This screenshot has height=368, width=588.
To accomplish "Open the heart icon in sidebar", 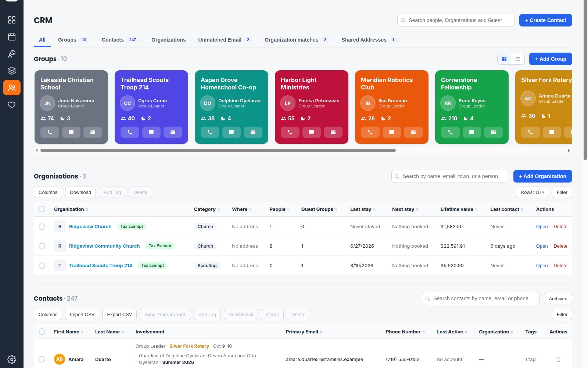I will [12, 105].
